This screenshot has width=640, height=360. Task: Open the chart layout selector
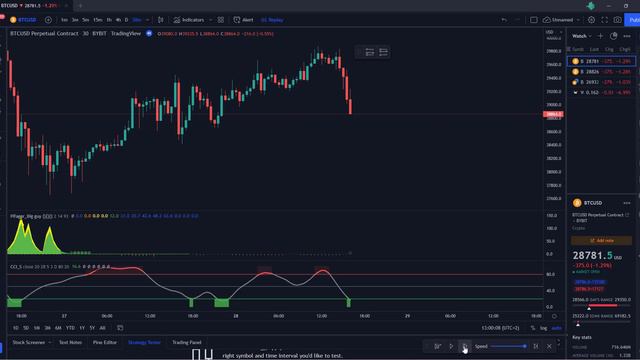coord(533,20)
